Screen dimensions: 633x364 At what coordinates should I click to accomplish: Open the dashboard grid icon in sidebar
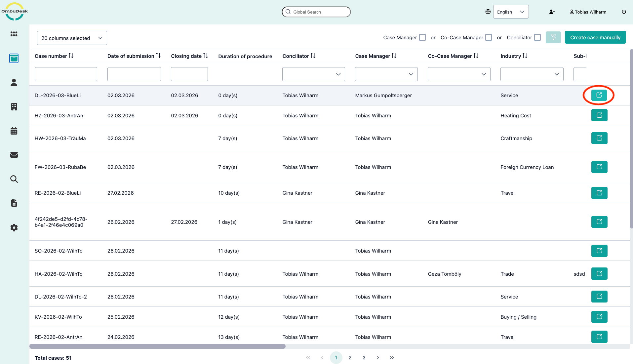click(x=14, y=34)
